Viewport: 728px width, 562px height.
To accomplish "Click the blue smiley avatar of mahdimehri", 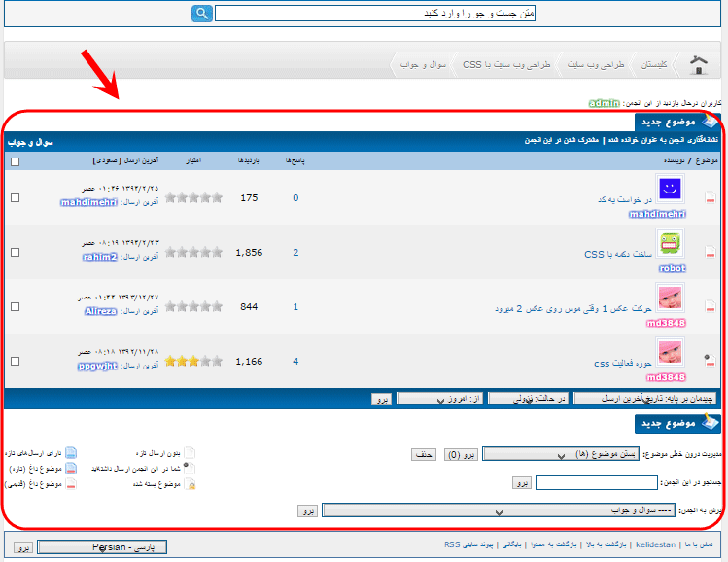I will pos(670,189).
